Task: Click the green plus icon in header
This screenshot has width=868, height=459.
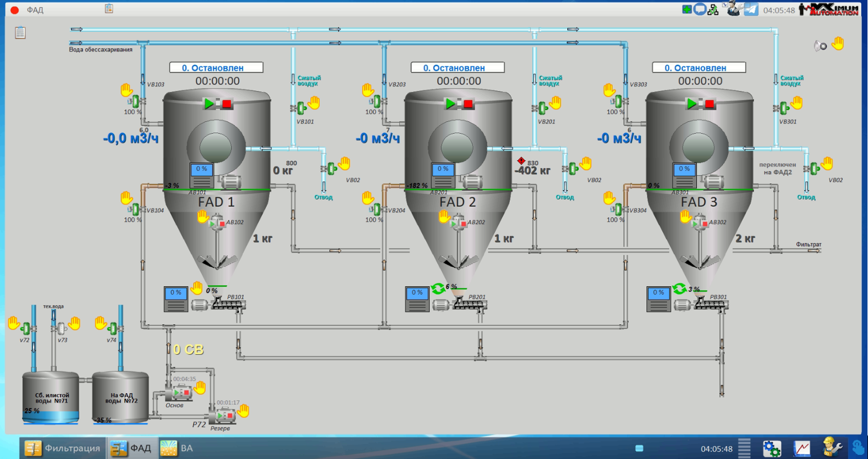Action: coord(687,9)
